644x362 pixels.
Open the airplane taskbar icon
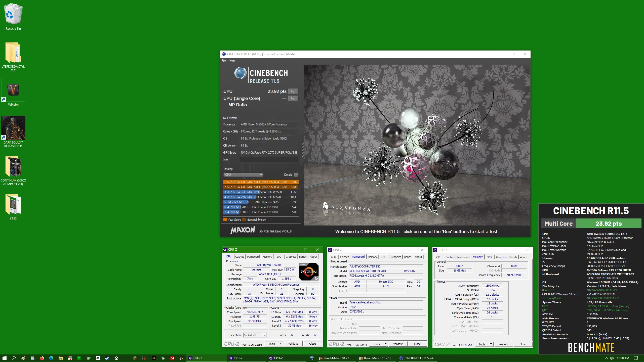pyautogui.click(x=163, y=358)
